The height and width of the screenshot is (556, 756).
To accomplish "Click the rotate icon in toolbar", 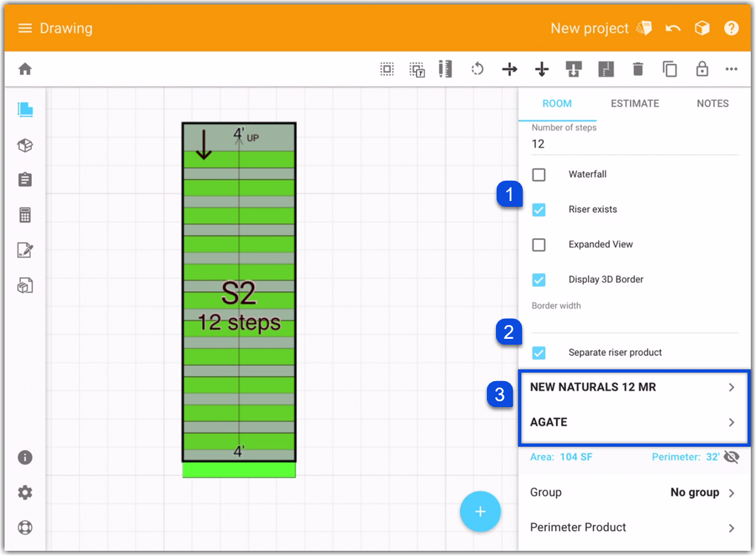I will [477, 69].
